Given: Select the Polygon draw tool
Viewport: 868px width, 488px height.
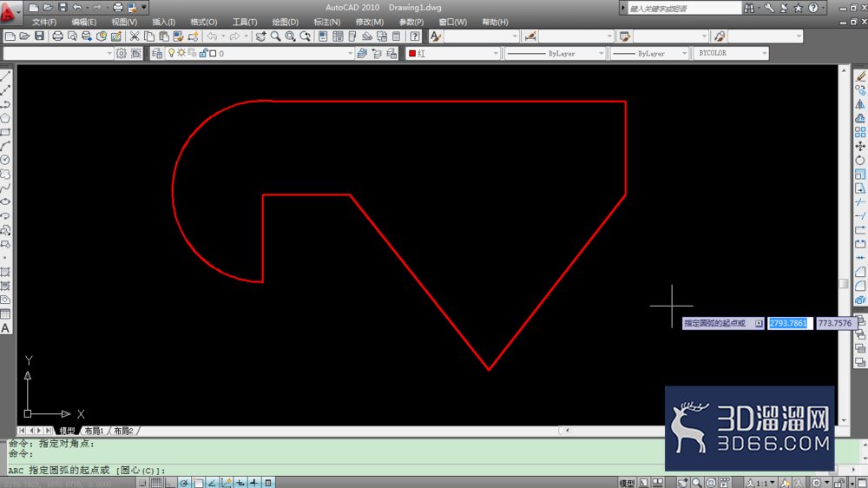Looking at the screenshot, I should (x=5, y=118).
